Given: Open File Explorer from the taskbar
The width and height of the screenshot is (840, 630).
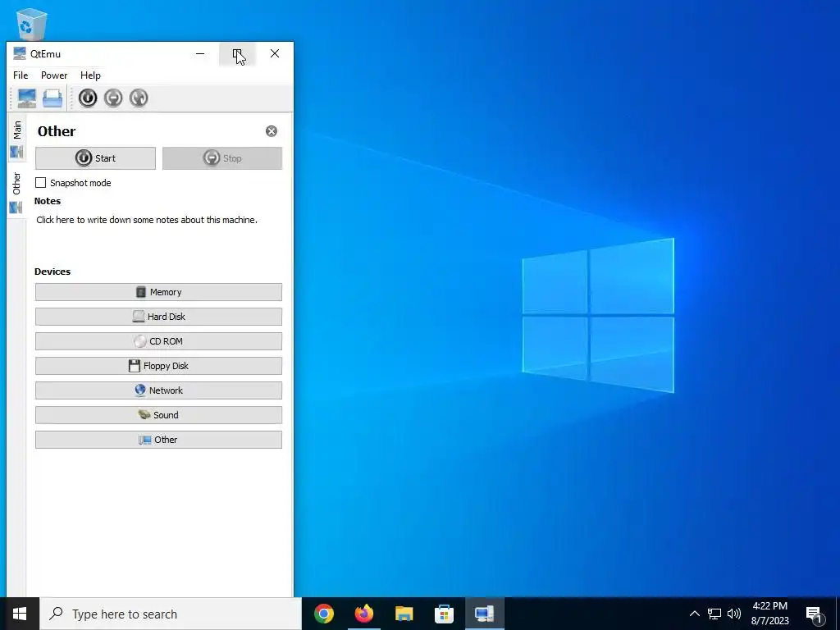Looking at the screenshot, I should click(404, 614).
